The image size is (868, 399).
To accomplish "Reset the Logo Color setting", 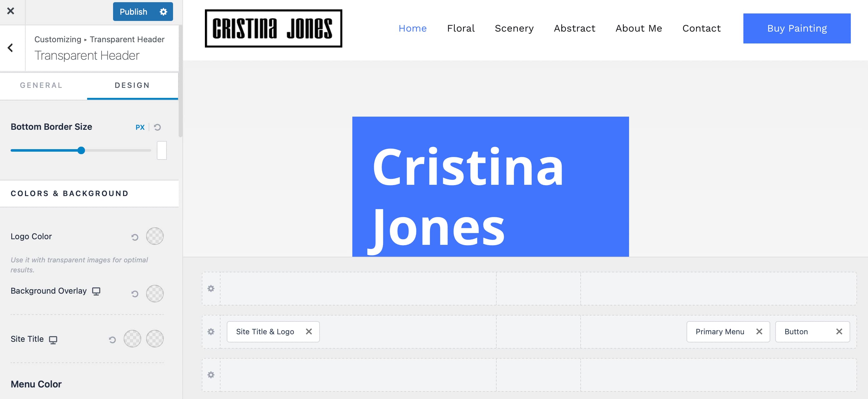I will tap(135, 237).
